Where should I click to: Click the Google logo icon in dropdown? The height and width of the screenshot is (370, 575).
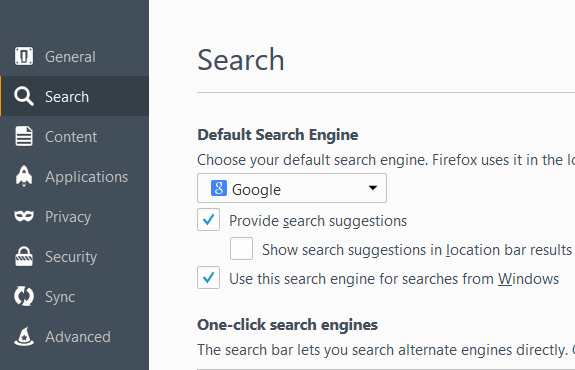219,188
